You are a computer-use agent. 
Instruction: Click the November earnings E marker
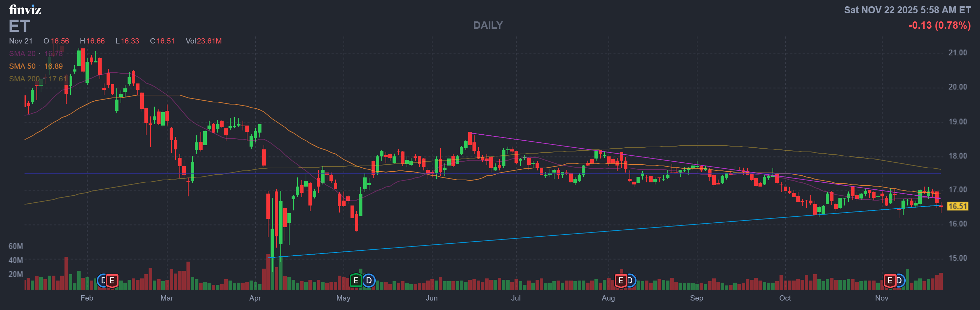click(x=890, y=281)
